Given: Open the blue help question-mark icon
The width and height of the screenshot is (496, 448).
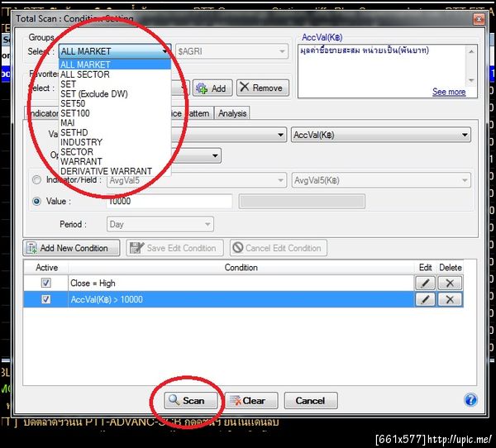Looking at the screenshot, I should pos(470,399).
